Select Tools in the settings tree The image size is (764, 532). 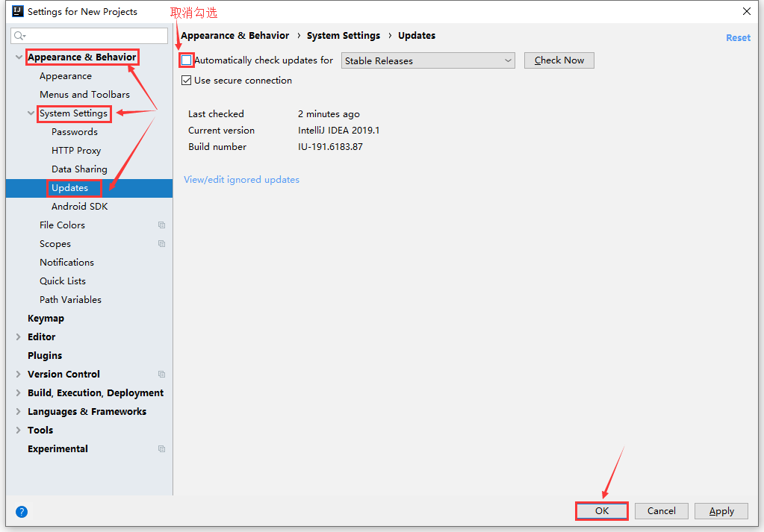click(x=40, y=431)
